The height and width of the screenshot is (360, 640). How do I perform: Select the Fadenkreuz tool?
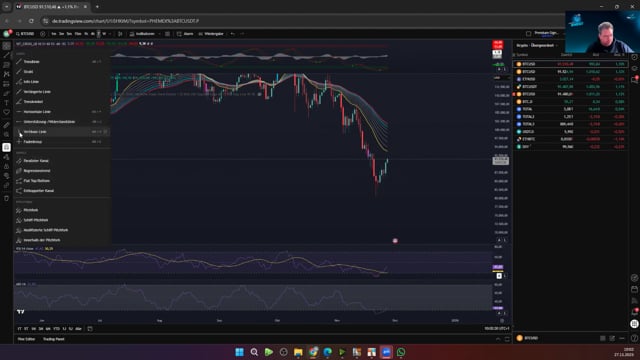(62, 142)
